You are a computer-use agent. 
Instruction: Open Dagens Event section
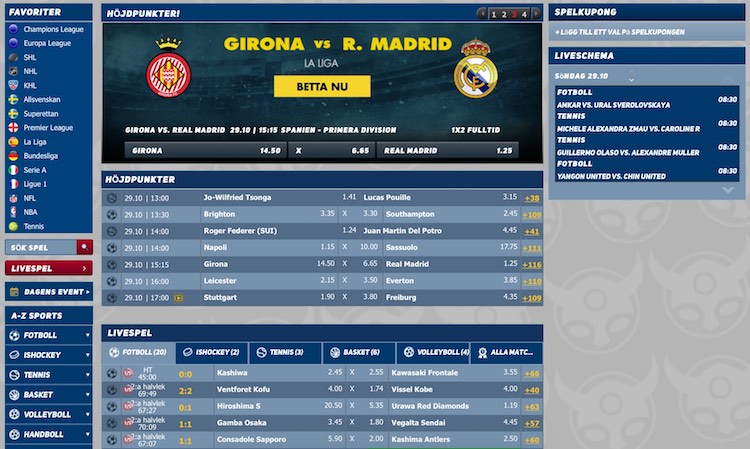49,292
